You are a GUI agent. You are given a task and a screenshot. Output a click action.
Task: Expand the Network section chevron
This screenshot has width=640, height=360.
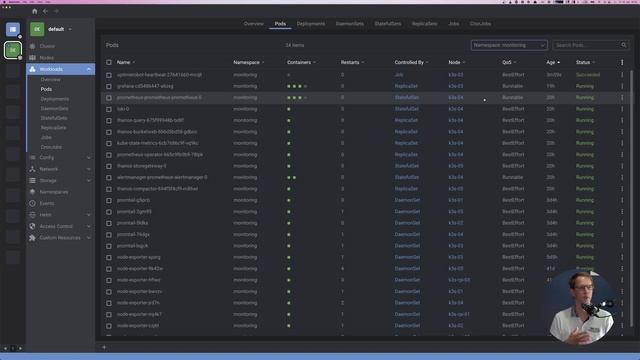[x=89, y=169]
